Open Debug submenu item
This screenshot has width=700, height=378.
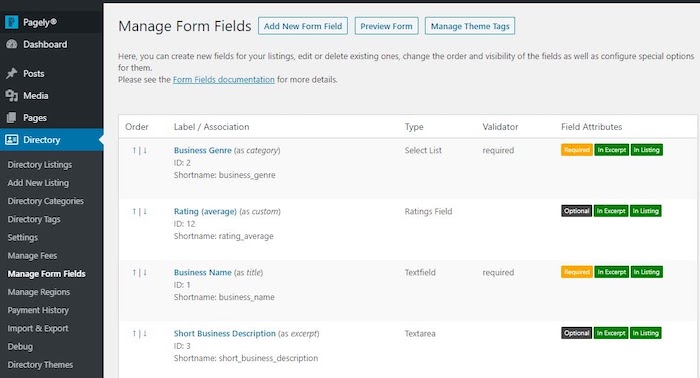pos(20,347)
